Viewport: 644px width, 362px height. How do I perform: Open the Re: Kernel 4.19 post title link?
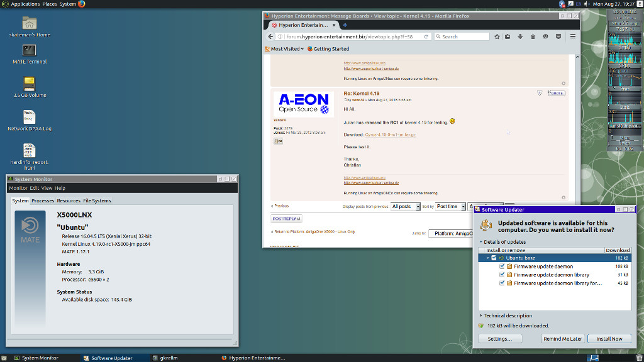coord(362,94)
